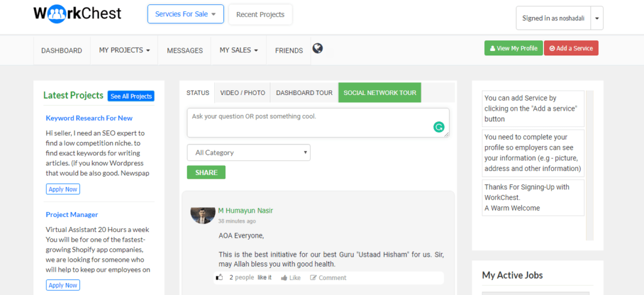Open Keyword Research For New link
This screenshot has height=295, width=644.
coord(89,118)
